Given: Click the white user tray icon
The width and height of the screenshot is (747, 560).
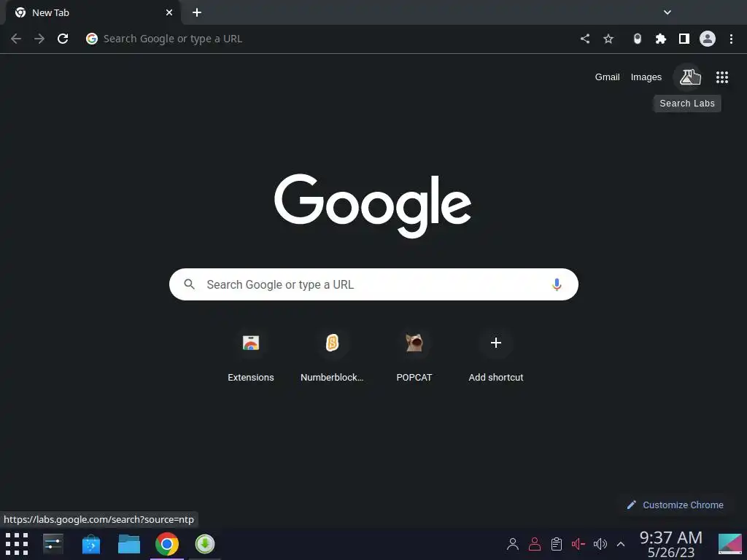Looking at the screenshot, I should pyautogui.click(x=513, y=544).
